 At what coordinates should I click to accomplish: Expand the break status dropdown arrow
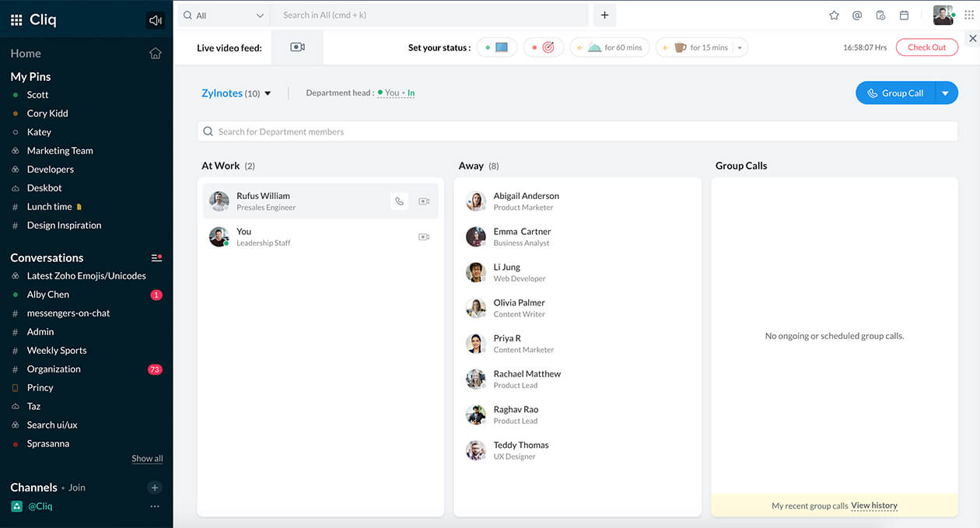click(x=740, y=47)
